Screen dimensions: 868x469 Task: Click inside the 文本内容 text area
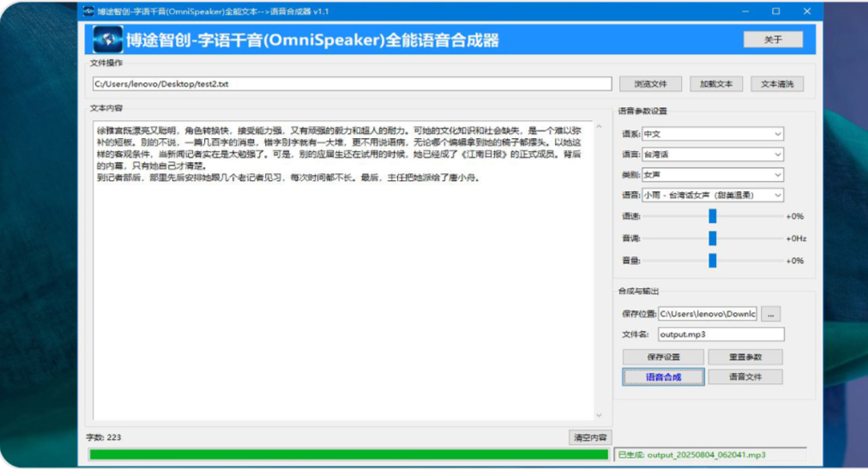[x=343, y=270]
